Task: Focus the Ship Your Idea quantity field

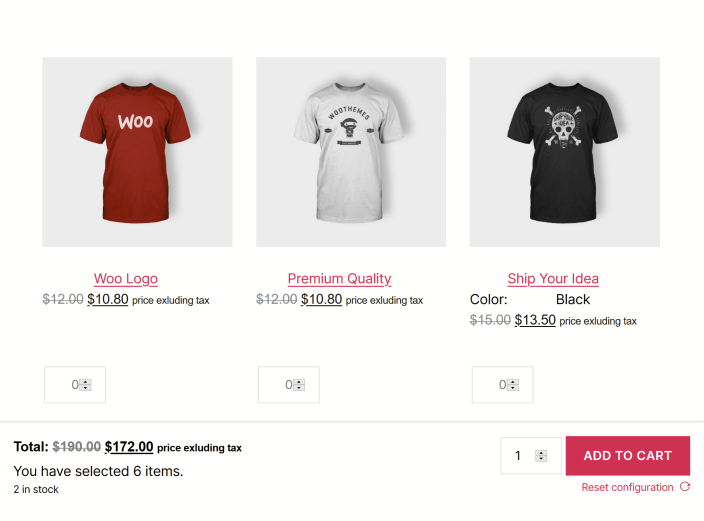Action: click(502, 384)
